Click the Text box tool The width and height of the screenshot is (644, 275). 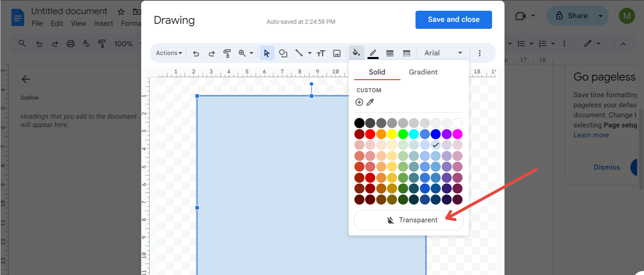tap(321, 53)
